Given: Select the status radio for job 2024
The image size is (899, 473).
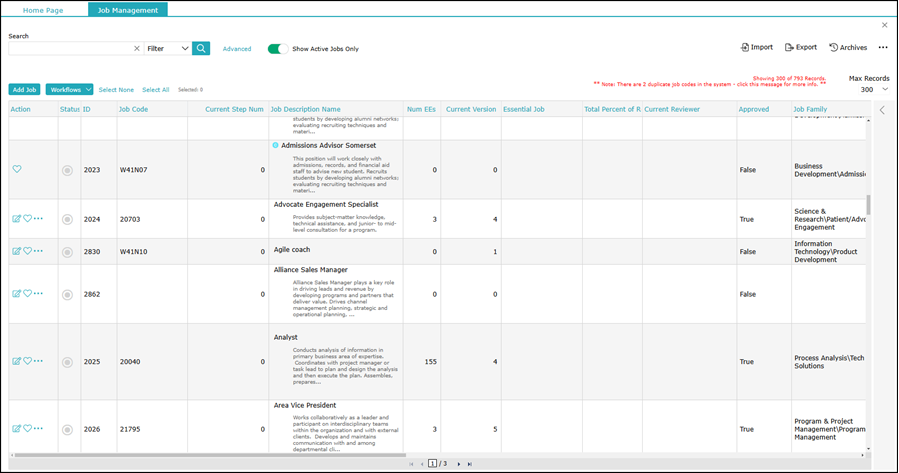Looking at the screenshot, I should [x=67, y=220].
